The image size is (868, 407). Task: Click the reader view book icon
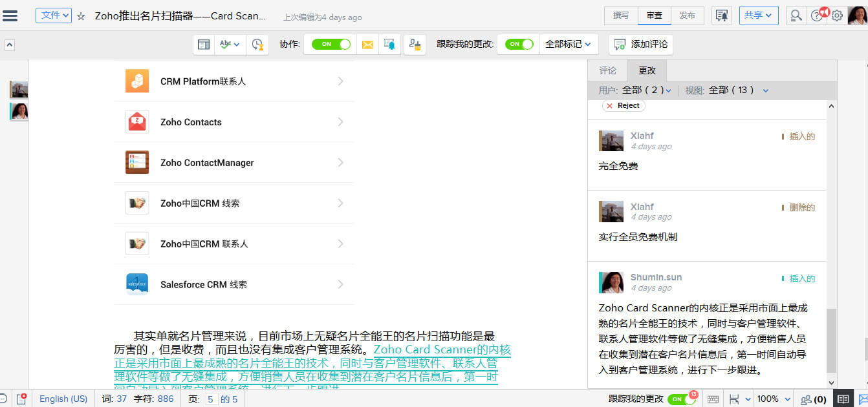pyautogui.click(x=842, y=399)
